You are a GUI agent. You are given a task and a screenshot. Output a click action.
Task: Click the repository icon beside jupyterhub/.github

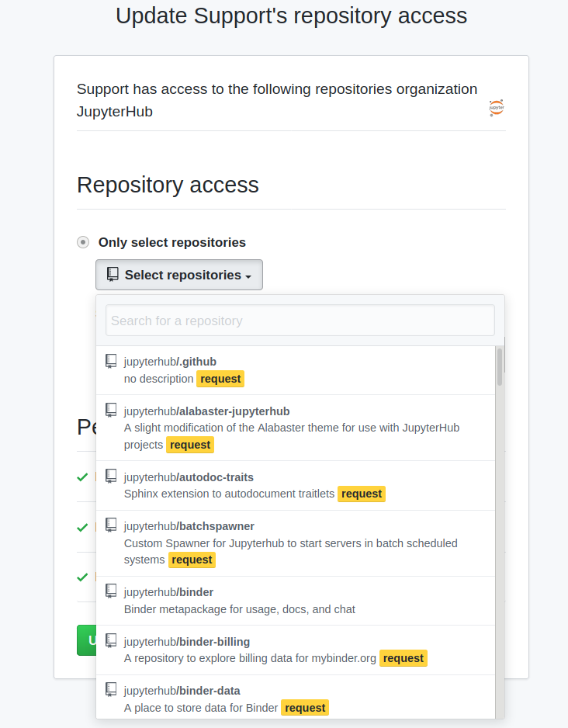pos(110,359)
